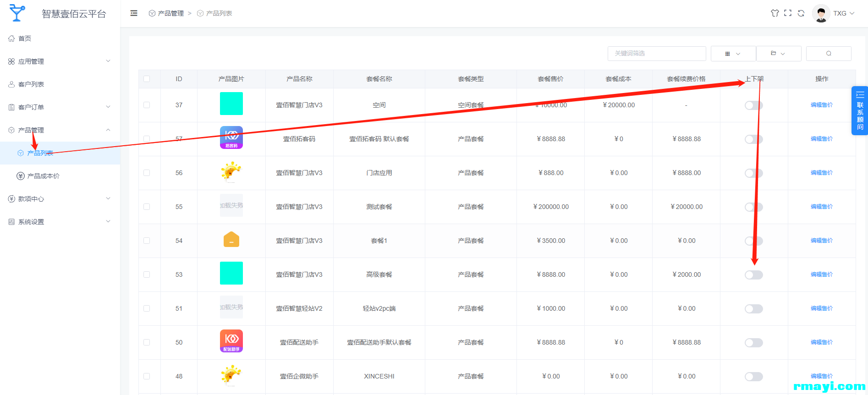Click the 首页 home icon
This screenshot has width=868, height=395.
pyautogui.click(x=11, y=38)
